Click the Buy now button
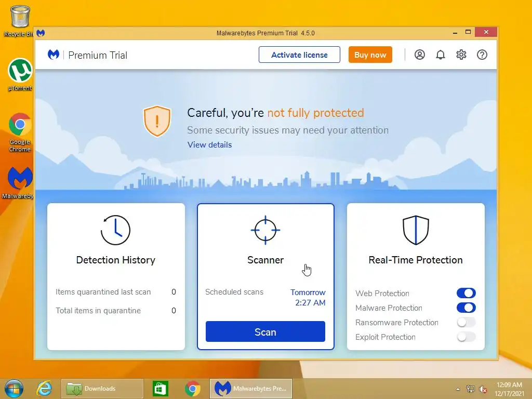The width and height of the screenshot is (532, 399). coord(370,55)
